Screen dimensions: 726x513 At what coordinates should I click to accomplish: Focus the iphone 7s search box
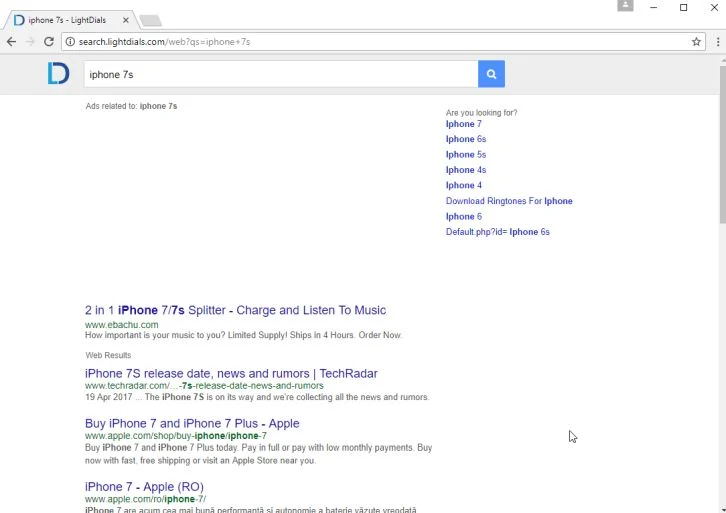(x=281, y=74)
